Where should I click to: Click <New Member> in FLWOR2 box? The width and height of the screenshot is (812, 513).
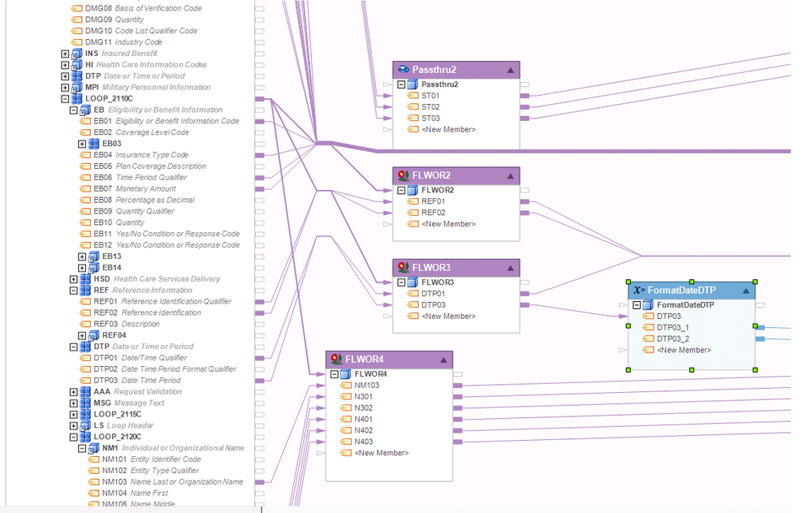point(448,224)
